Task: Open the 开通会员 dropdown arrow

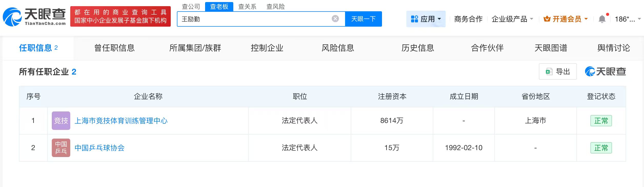Action: point(586,19)
